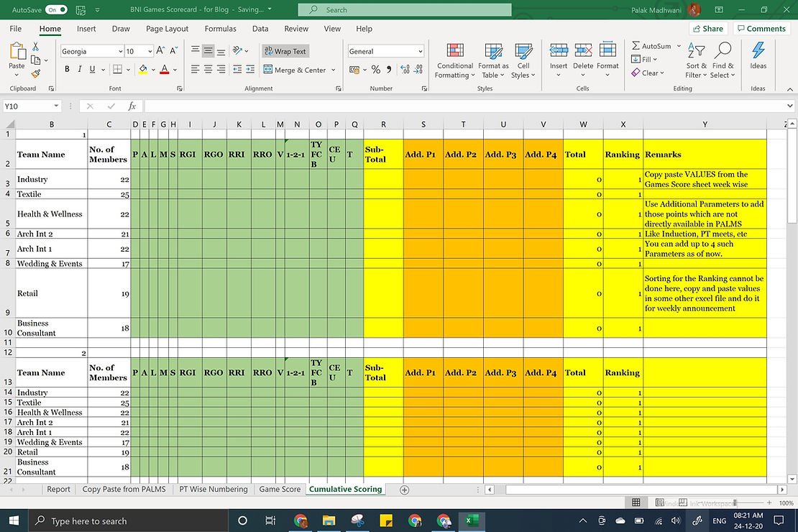Click the zoom slider in status bar

735,503
